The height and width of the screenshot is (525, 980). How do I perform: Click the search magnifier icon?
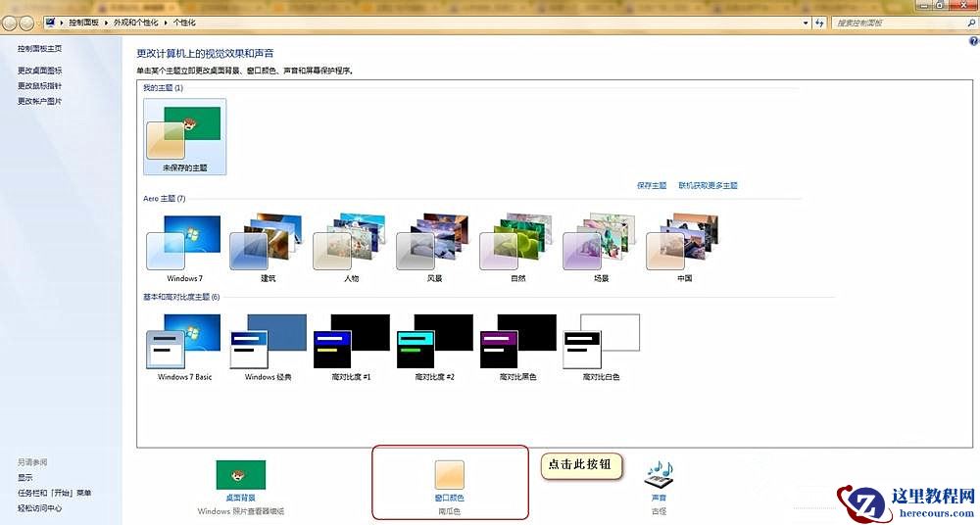(x=971, y=23)
